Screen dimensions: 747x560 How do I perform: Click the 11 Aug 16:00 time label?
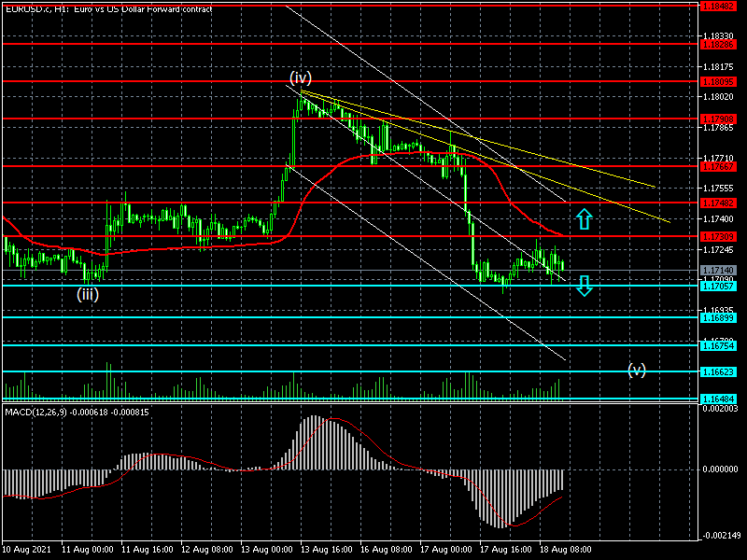tap(148, 550)
